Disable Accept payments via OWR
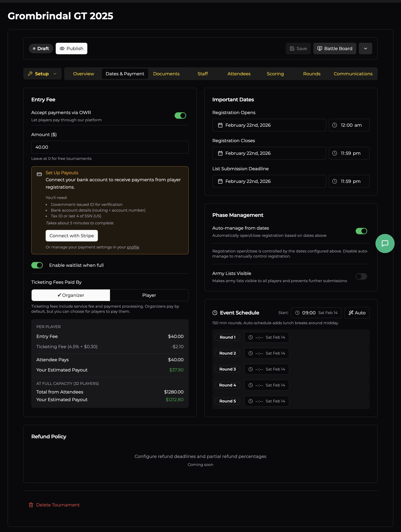 (180, 115)
